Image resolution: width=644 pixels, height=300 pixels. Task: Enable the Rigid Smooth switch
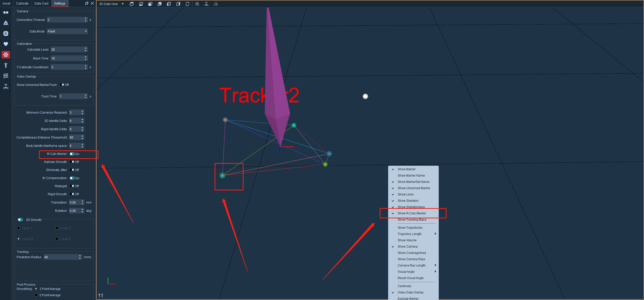pyautogui.click(x=72, y=194)
